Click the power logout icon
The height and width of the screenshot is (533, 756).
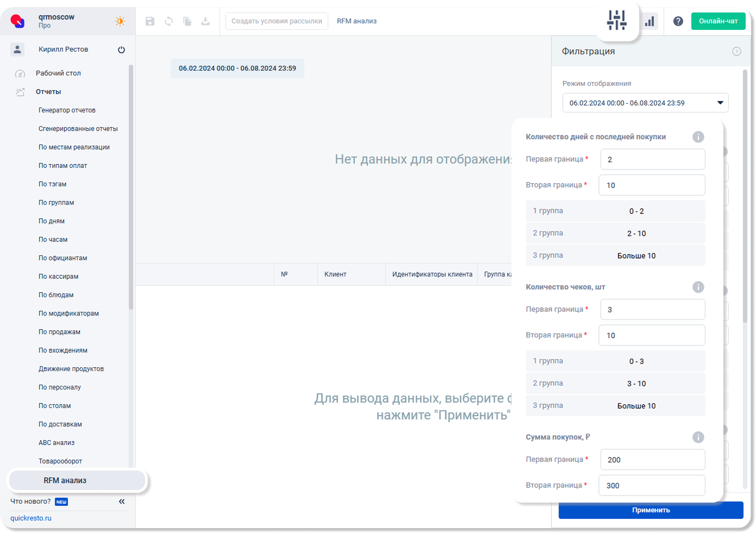(121, 49)
